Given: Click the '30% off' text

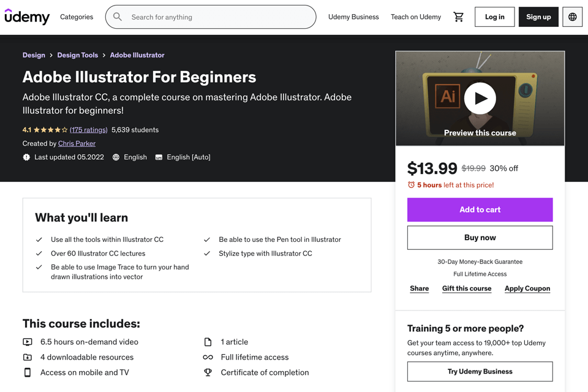Looking at the screenshot, I should [x=503, y=168].
